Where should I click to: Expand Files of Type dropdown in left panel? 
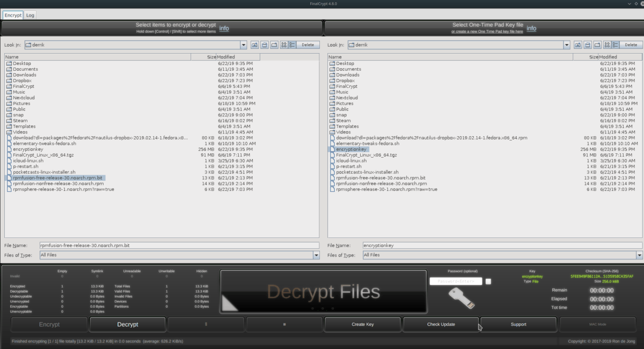(316, 255)
